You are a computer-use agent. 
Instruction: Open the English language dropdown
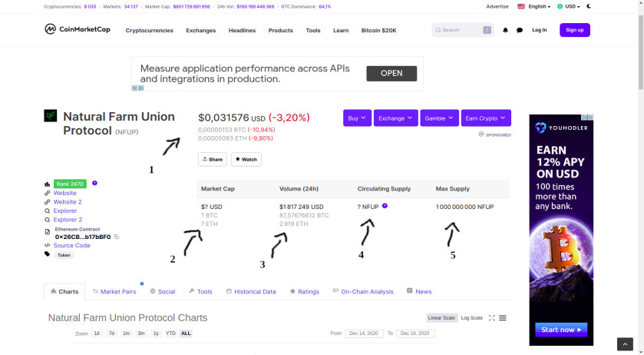[x=534, y=7]
